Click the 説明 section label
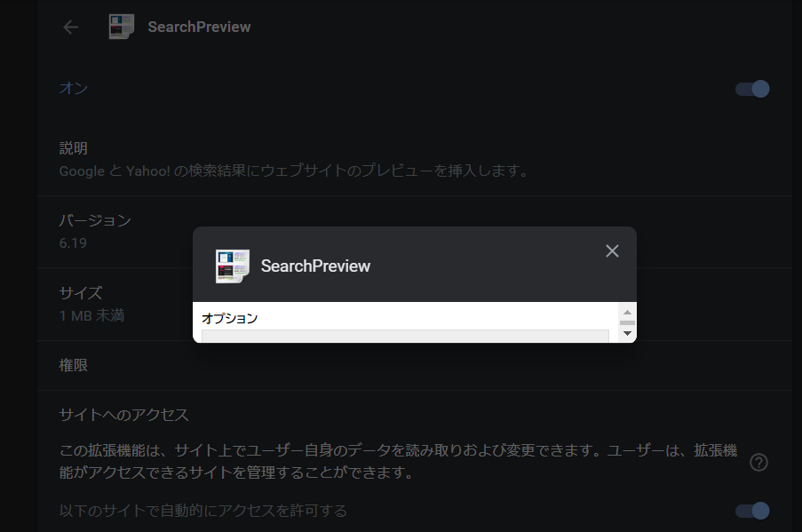 click(x=74, y=148)
